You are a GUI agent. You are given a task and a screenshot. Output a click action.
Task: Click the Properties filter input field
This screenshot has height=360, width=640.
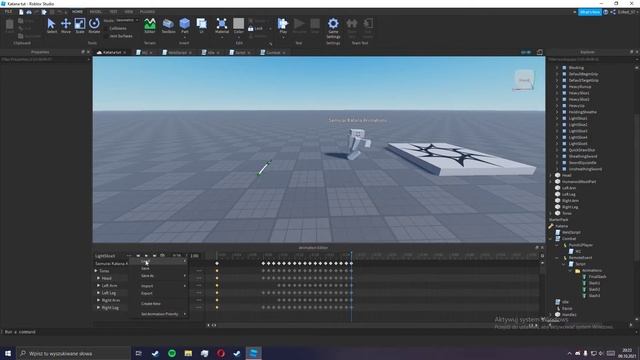[x=45, y=60]
